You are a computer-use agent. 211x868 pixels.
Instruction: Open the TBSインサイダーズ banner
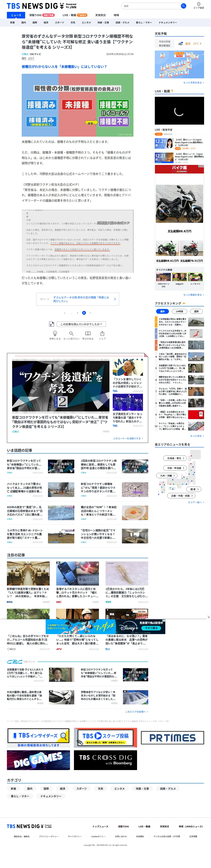coord(38,738)
